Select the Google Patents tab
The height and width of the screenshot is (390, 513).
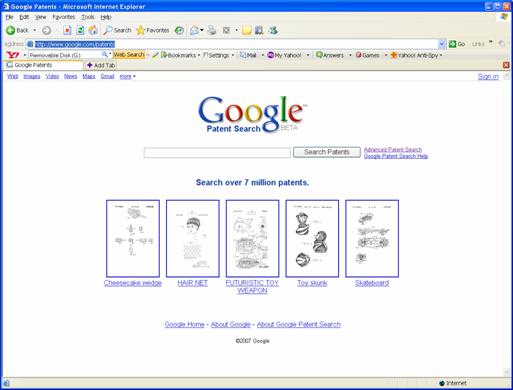pos(43,65)
